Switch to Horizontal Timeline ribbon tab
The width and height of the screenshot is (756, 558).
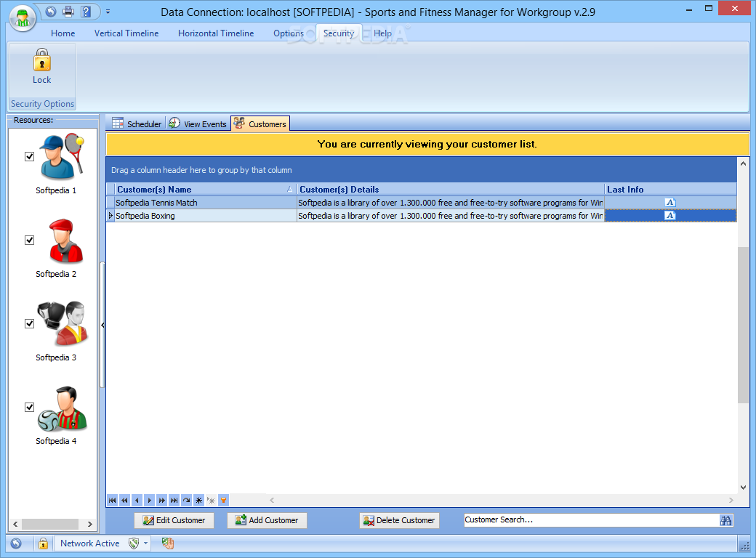(216, 33)
